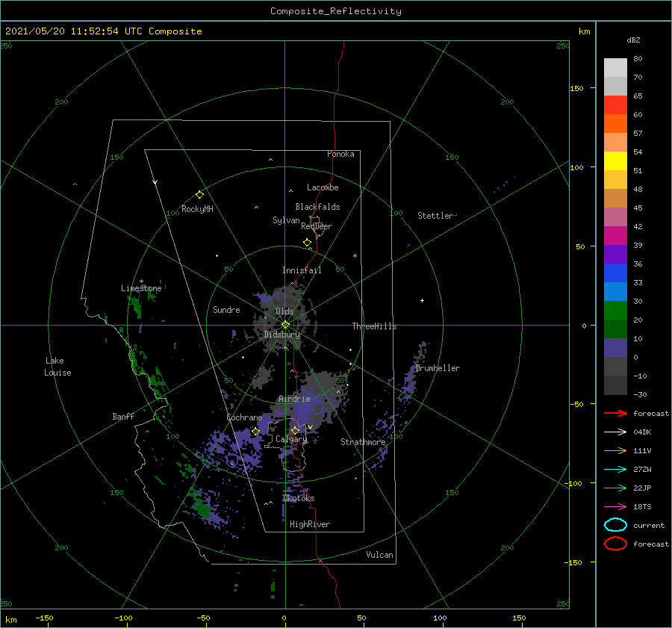Click the orange 111V arrow icon
Image resolution: width=672 pixels, height=628 pixels.
(x=615, y=450)
